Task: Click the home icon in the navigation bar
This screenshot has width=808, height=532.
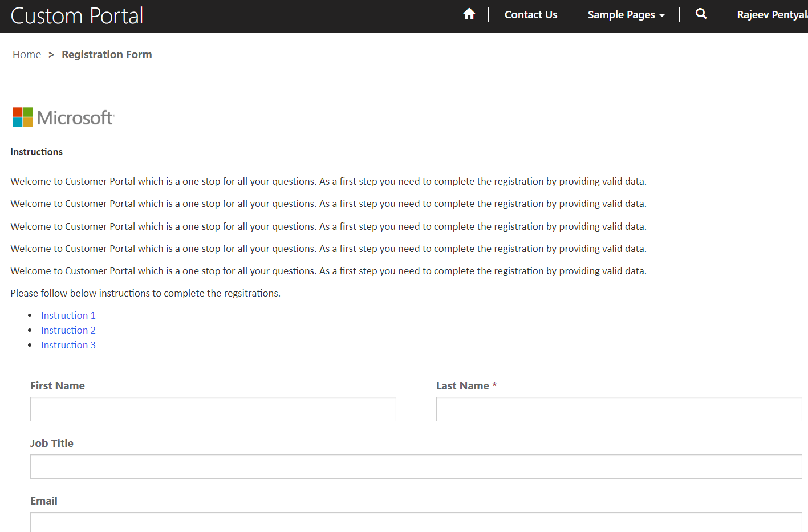Action: [x=469, y=14]
